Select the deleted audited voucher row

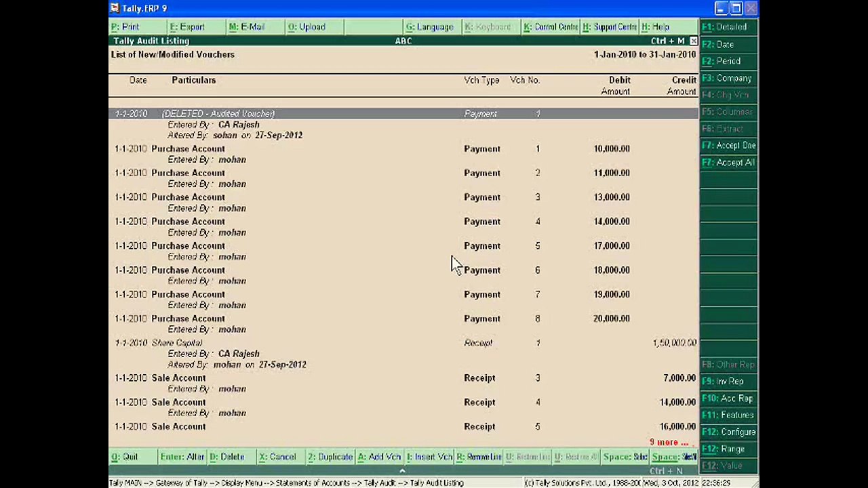[x=403, y=114]
